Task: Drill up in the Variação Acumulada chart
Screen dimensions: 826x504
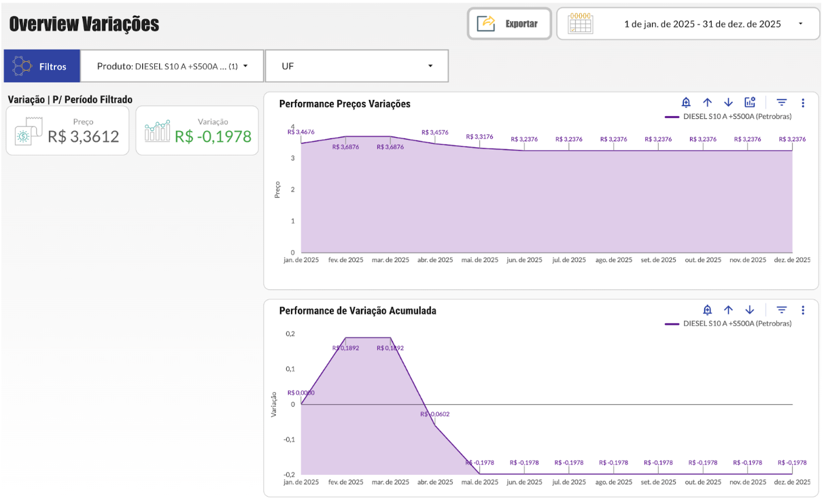Action: click(728, 310)
